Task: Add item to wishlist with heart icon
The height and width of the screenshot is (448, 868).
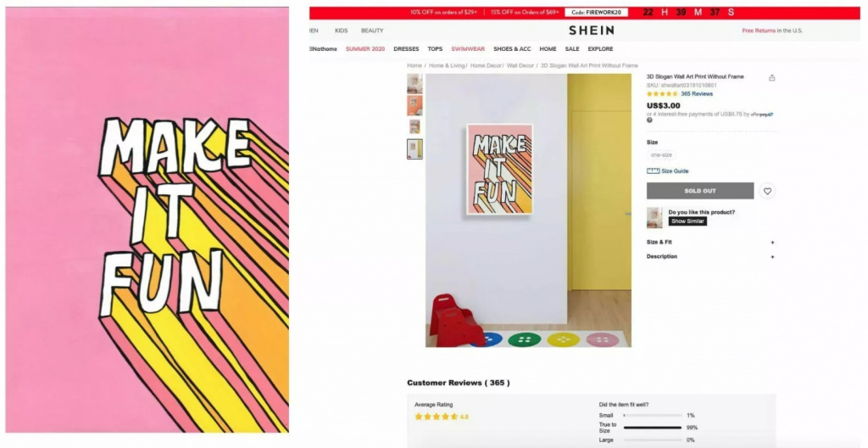Action: 767,191
